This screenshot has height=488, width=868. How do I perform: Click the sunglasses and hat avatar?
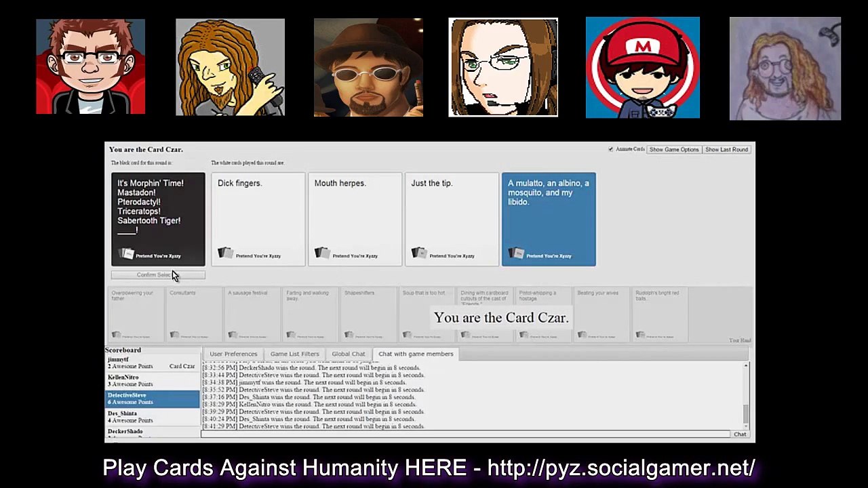click(x=368, y=67)
